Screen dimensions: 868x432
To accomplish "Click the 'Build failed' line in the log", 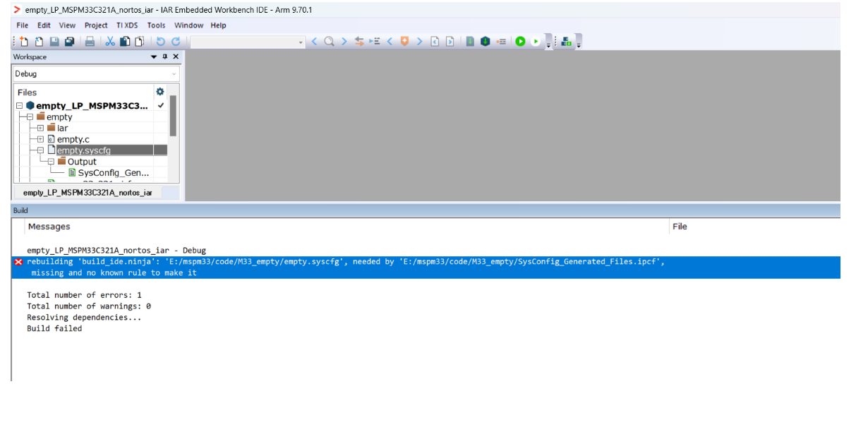I will point(54,329).
